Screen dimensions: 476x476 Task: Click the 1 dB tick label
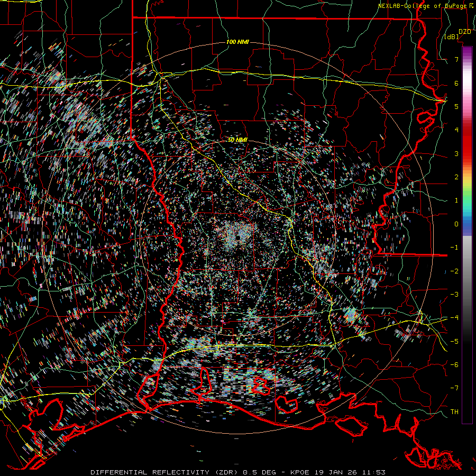456,200
